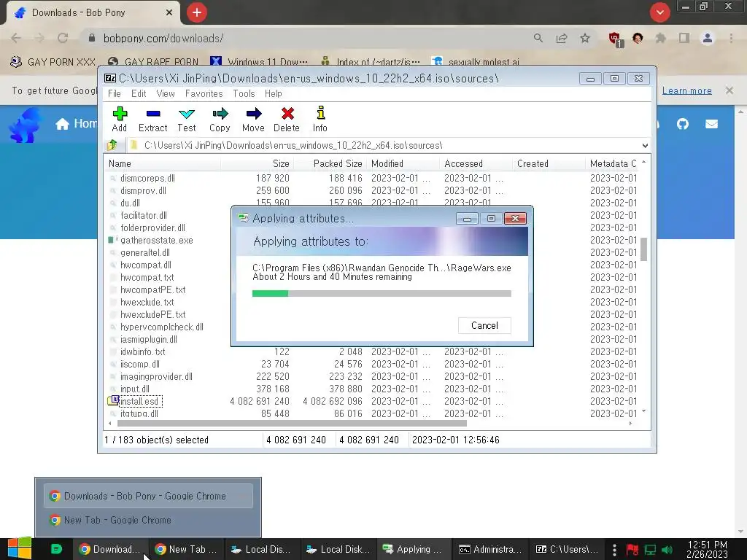Image resolution: width=747 pixels, height=560 pixels.
Task: Select hwcompat.txt in file list
Action: (147, 277)
